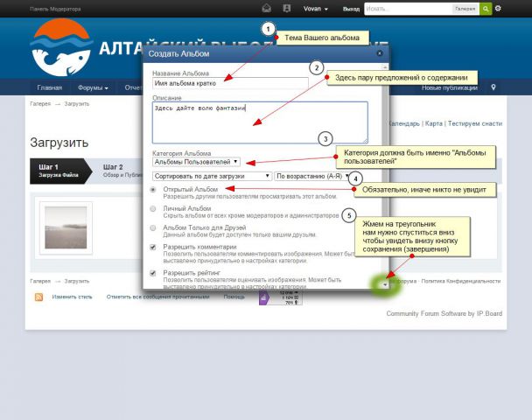Select the Личный Альбом radio button

click(154, 208)
